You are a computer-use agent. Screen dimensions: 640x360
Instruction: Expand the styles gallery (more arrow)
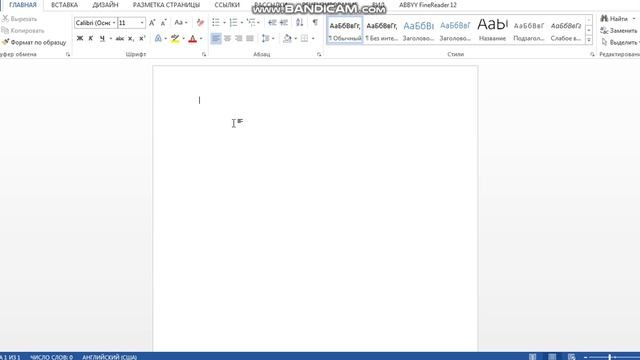[x=589, y=40]
